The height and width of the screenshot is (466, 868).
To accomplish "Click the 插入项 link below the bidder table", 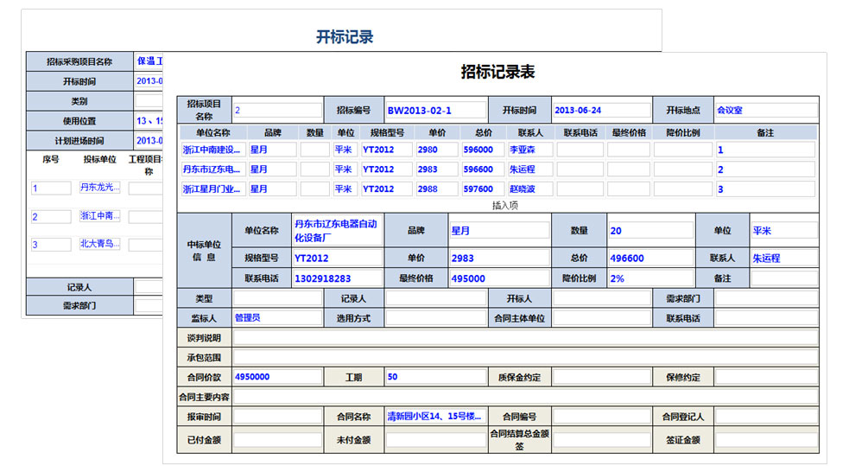I will [505, 206].
